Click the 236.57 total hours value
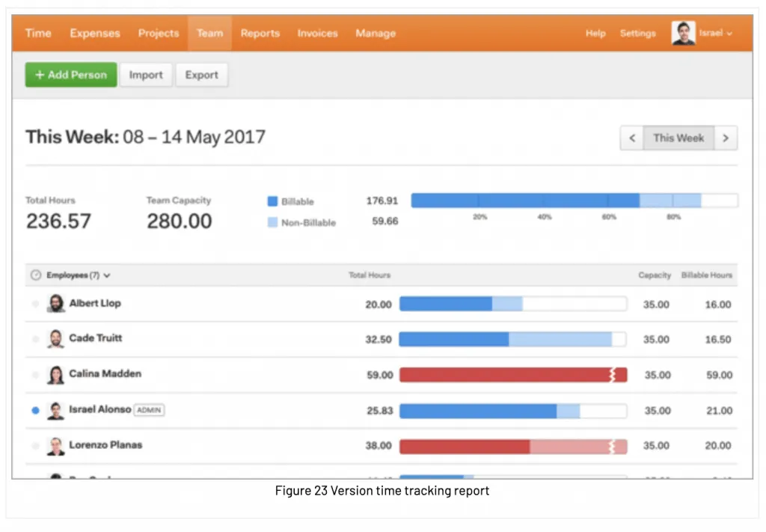Screen dimensions: 766x532 point(58,221)
